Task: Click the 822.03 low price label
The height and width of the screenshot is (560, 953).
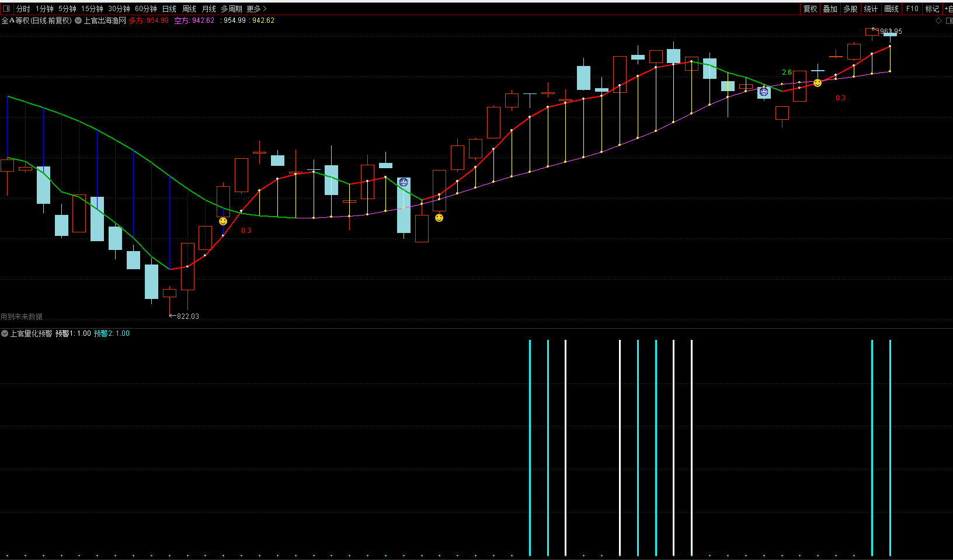Action: click(188, 316)
